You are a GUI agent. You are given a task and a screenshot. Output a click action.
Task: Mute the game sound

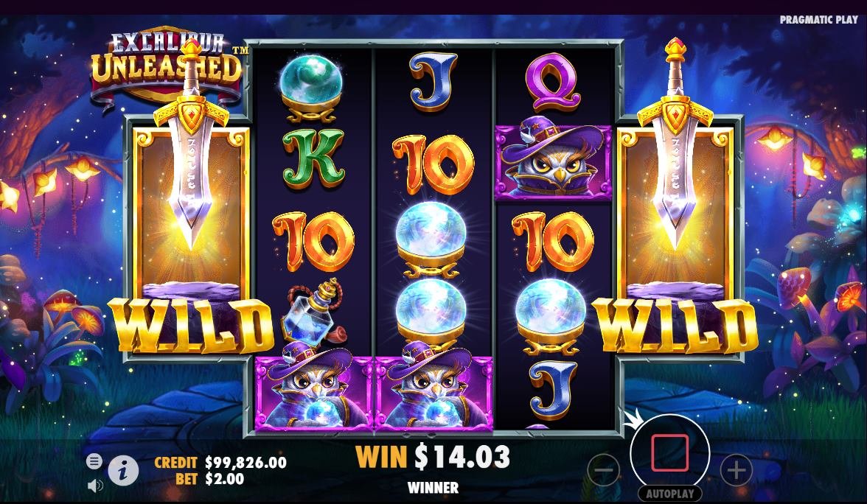click(95, 485)
